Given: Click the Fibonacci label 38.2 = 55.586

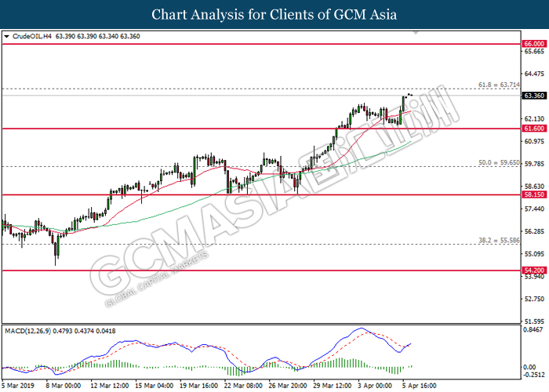Looking at the screenshot, I should coord(499,240).
